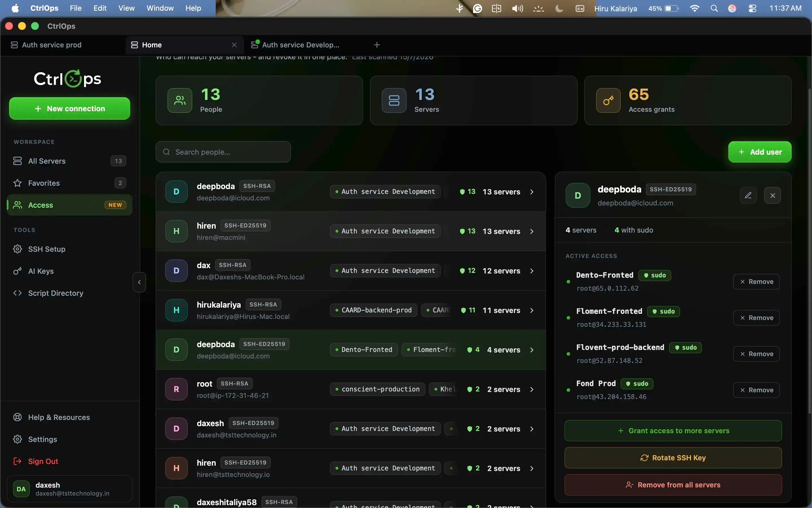The image size is (812, 508).
Task: Remove access to Flovent-prod-backend
Action: coord(756,354)
